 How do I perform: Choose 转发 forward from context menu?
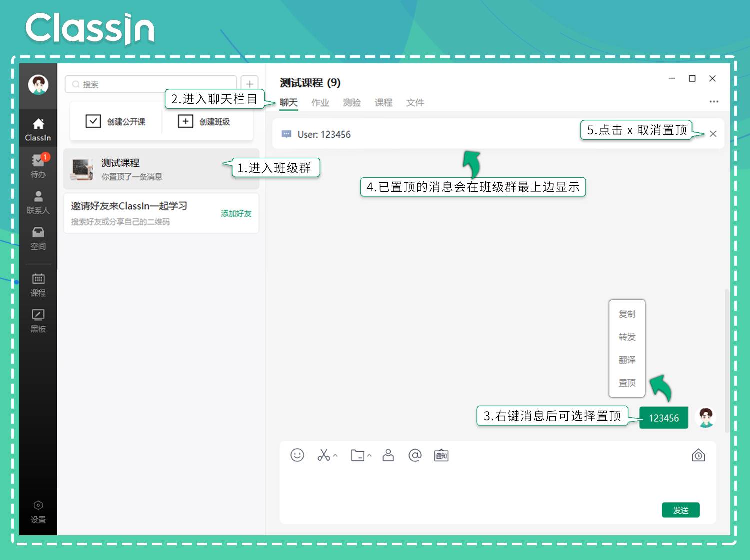pos(627,337)
